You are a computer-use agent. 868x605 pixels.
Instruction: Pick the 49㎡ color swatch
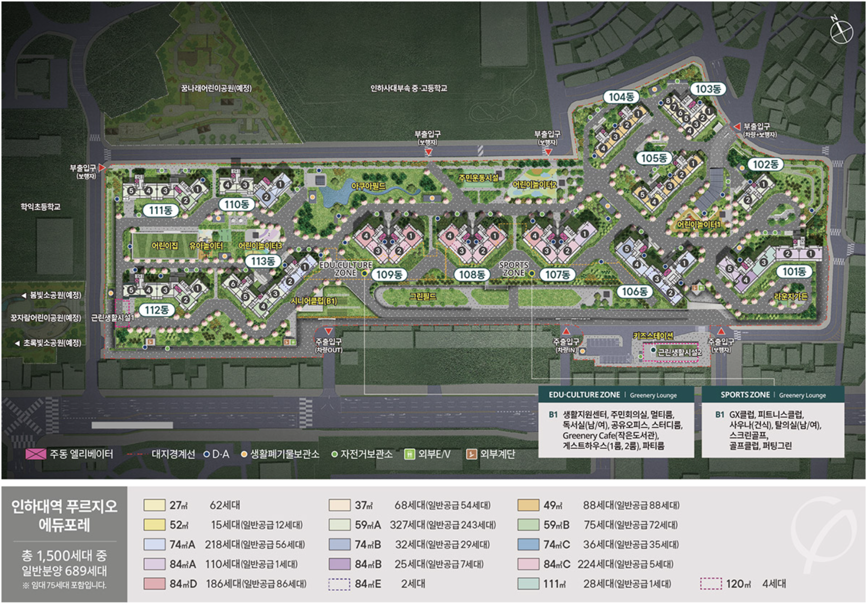click(x=529, y=505)
